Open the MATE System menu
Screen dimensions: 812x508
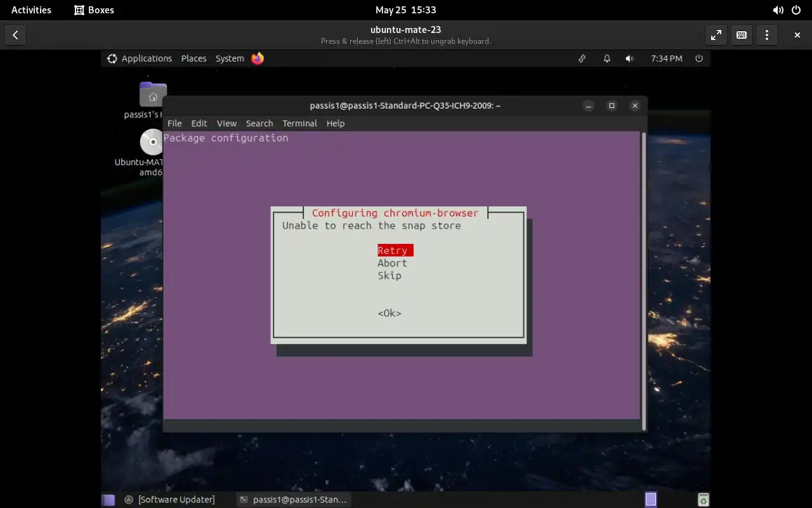[230, 58]
